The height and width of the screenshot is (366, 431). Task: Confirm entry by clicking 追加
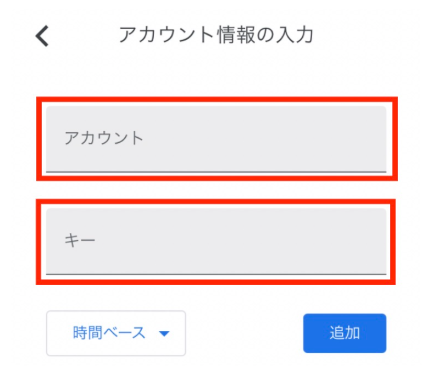[345, 333]
